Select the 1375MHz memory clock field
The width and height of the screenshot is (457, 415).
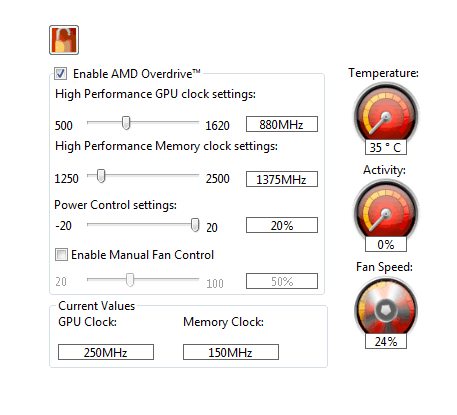tap(282, 179)
